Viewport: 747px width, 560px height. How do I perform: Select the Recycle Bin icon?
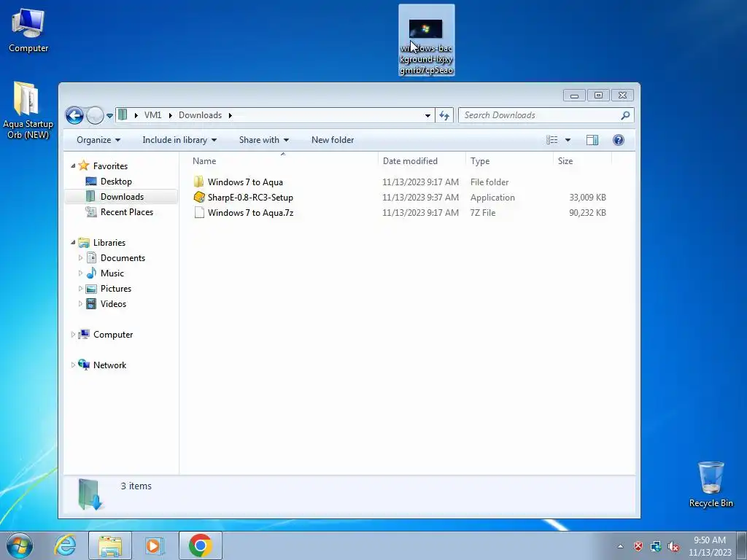(x=711, y=484)
